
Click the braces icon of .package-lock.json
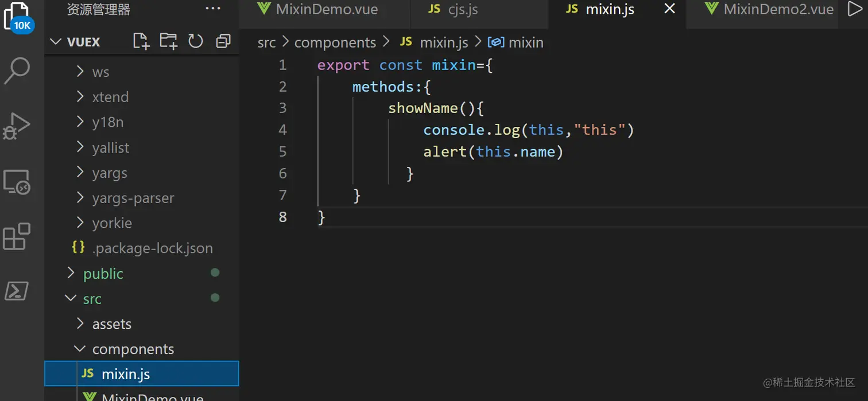click(x=79, y=247)
